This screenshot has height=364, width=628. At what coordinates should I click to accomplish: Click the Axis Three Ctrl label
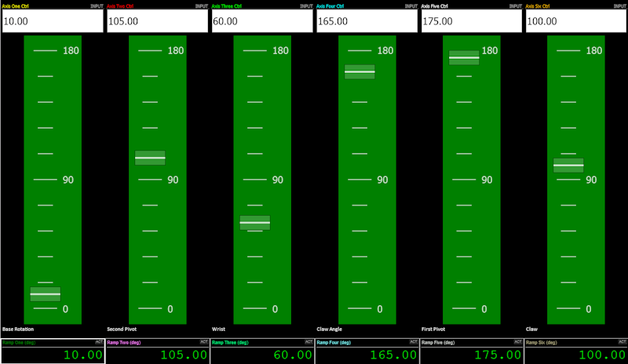[x=227, y=6]
